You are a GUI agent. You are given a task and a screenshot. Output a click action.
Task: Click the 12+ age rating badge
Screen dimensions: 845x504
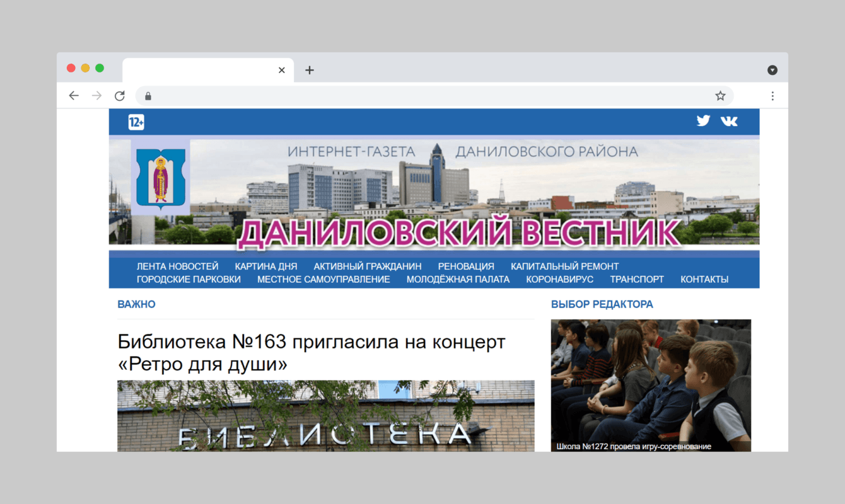point(136,122)
